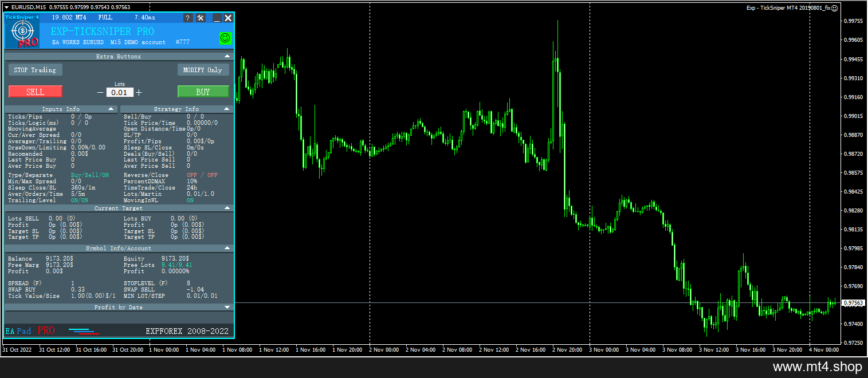Click the TimeTrade/Close 24h value
This screenshot has width=868, height=378.
[x=192, y=187]
